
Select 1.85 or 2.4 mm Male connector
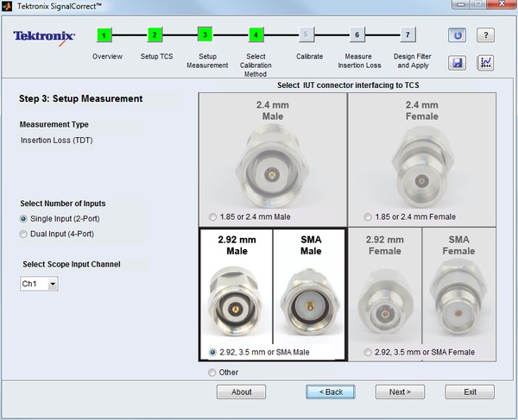pos(212,216)
